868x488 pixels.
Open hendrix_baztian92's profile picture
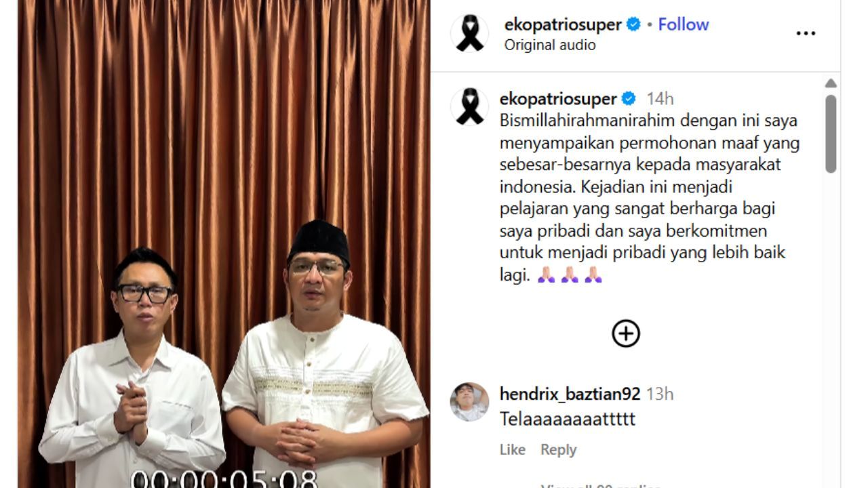pyautogui.click(x=469, y=402)
